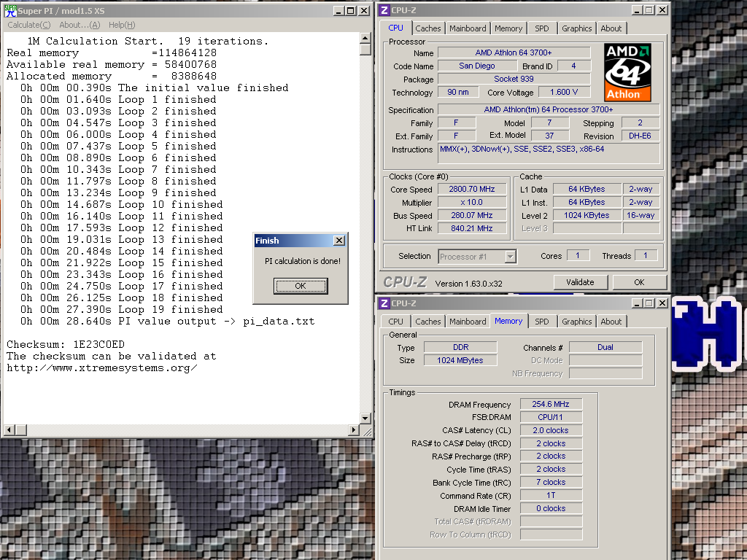Click the Loop 19 finished line

pyautogui.click(x=122, y=309)
